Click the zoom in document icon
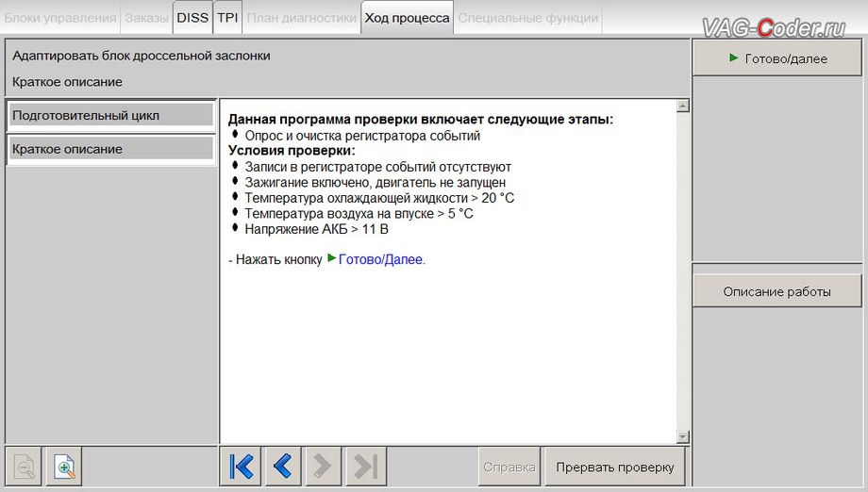The width and height of the screenshot is (868, 492). [x=64, y=467]
